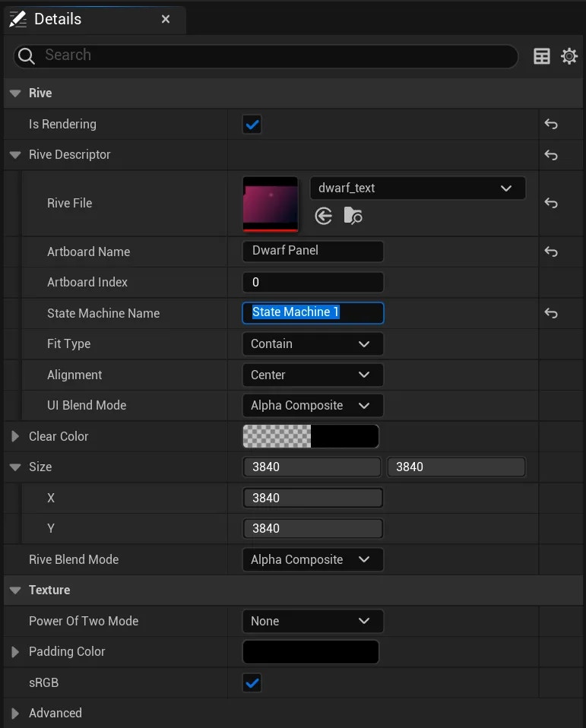The width and height of the screenshot is (586, 728).
Task: Open the dwarf_text Rive File dropdown
Action: coord(417,188)
